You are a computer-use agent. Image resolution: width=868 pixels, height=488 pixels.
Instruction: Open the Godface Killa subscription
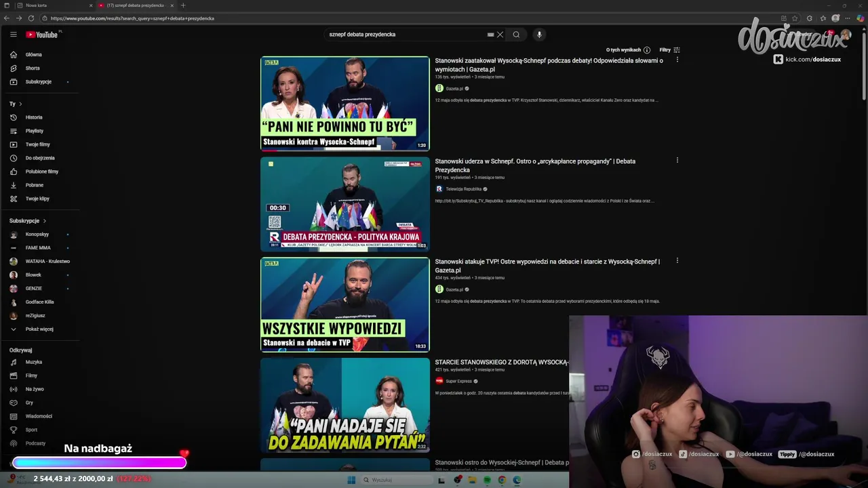click(x=39, y=302)
